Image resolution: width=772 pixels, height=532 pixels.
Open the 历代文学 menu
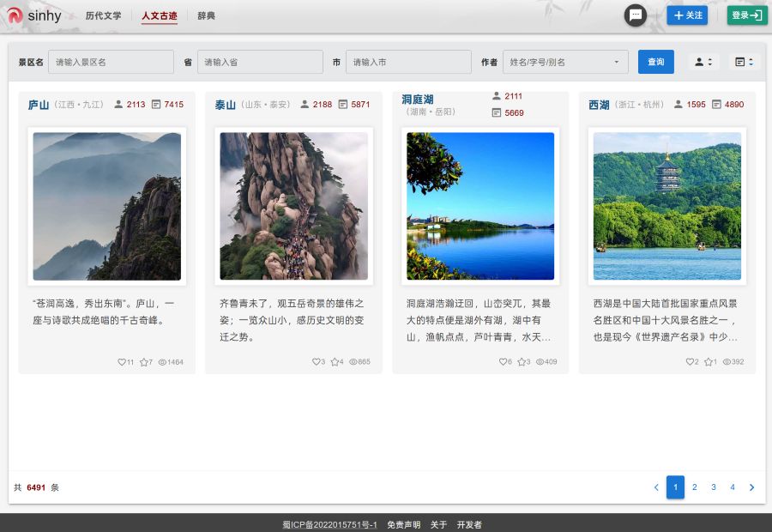tap(103, 15)
